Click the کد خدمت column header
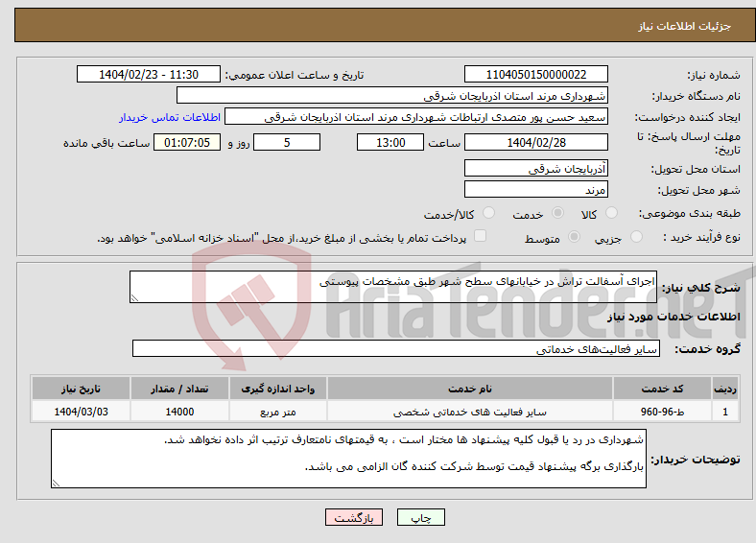The image size is (756, 543). click(x=663, y=389)
